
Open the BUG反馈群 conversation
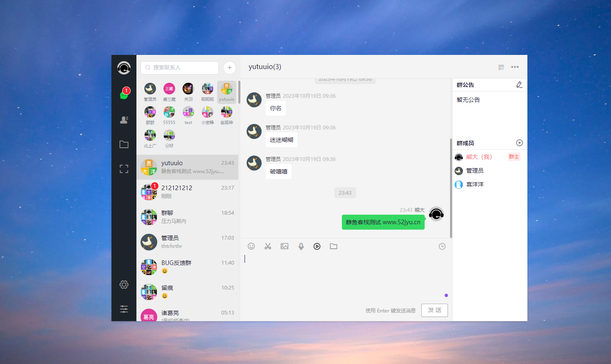(x=187, y=267)
